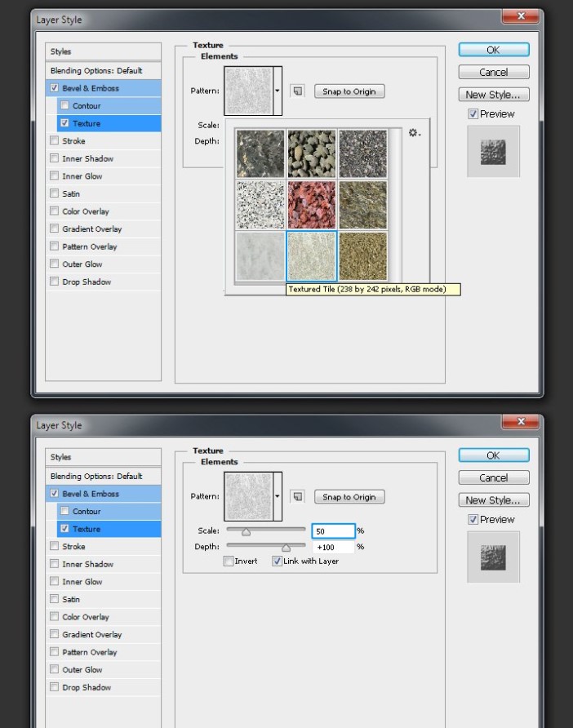Select the Textured Tile pattern swatch
Viewport: 573px width, 728px height.
pos(311,255)
